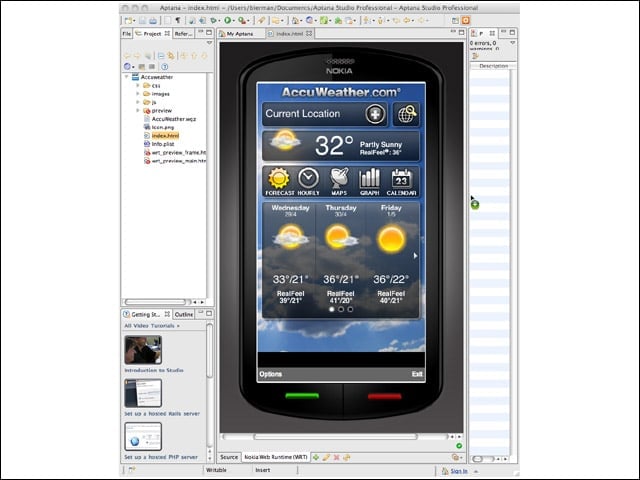
Task: Expand the preview folder
Action: click(x=138, y=111)
